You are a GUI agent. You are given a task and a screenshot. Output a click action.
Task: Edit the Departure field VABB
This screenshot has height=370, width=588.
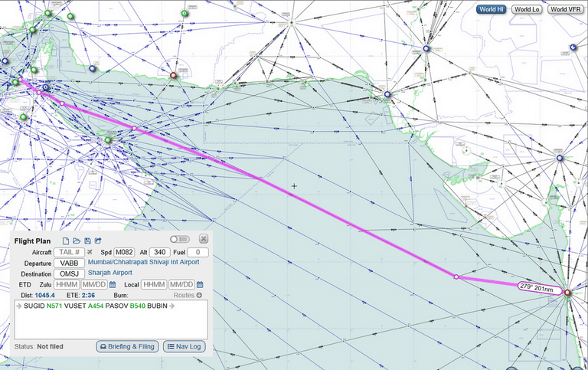(x=69, y=263)
